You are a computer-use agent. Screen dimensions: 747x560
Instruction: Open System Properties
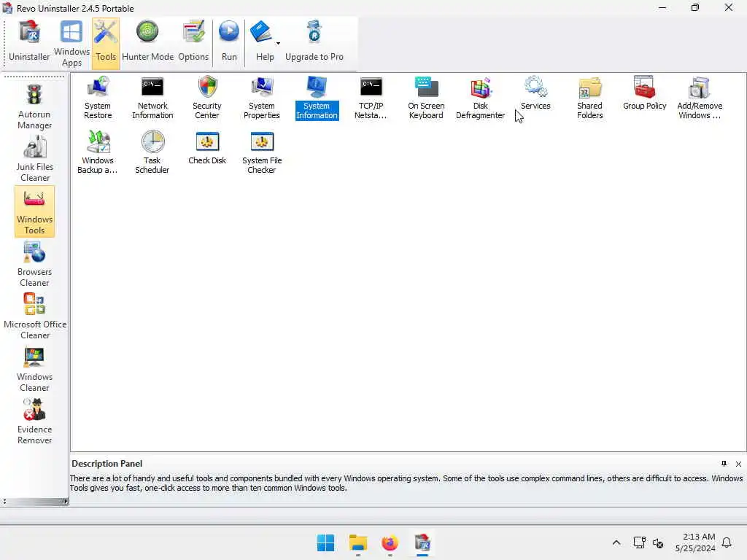(x=262, y=98)
